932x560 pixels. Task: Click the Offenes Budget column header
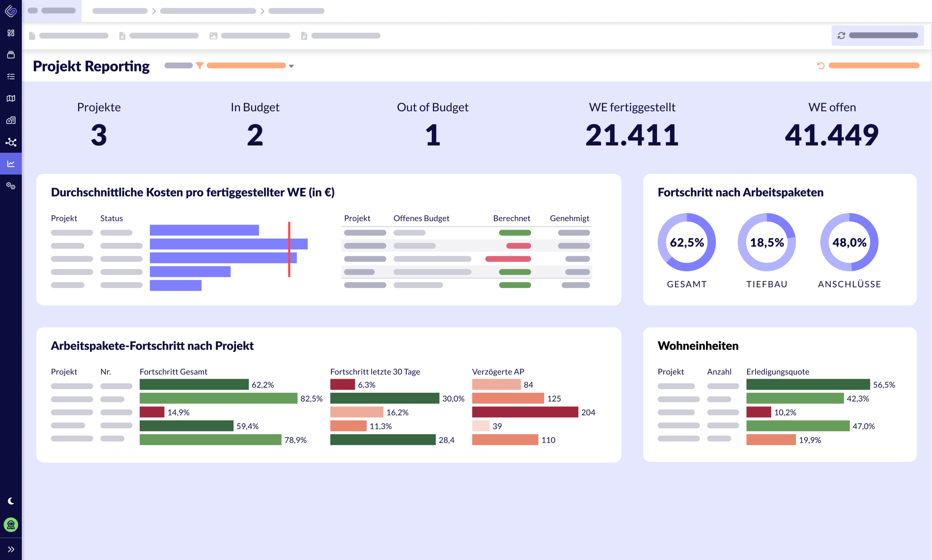pos(421,218)
